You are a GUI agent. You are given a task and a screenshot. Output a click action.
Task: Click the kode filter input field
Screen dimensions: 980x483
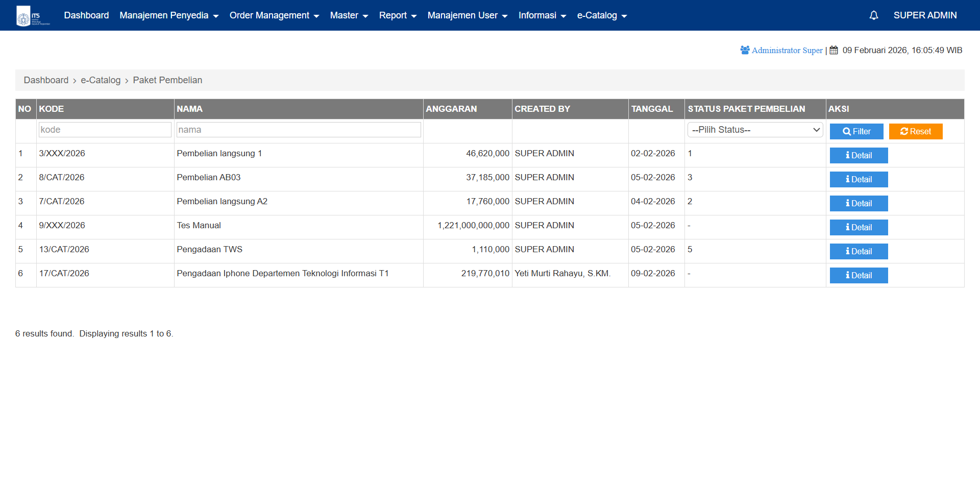[105, 130]
